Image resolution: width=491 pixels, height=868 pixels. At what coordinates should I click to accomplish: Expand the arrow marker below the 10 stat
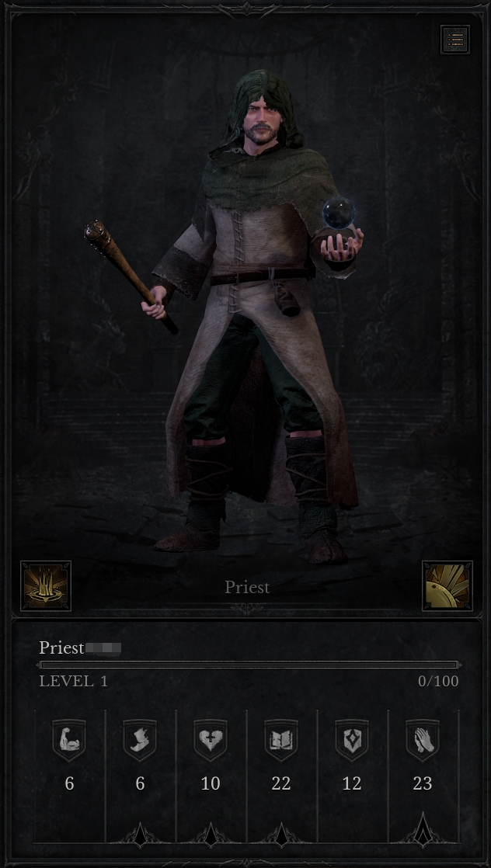(x=211, y=835)
